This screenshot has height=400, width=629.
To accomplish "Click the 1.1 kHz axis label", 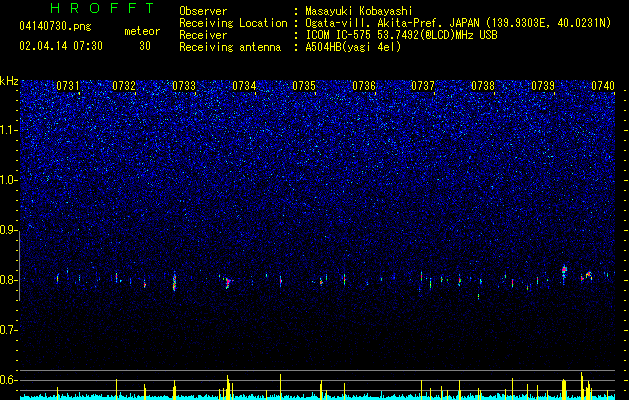I will 9,130.
